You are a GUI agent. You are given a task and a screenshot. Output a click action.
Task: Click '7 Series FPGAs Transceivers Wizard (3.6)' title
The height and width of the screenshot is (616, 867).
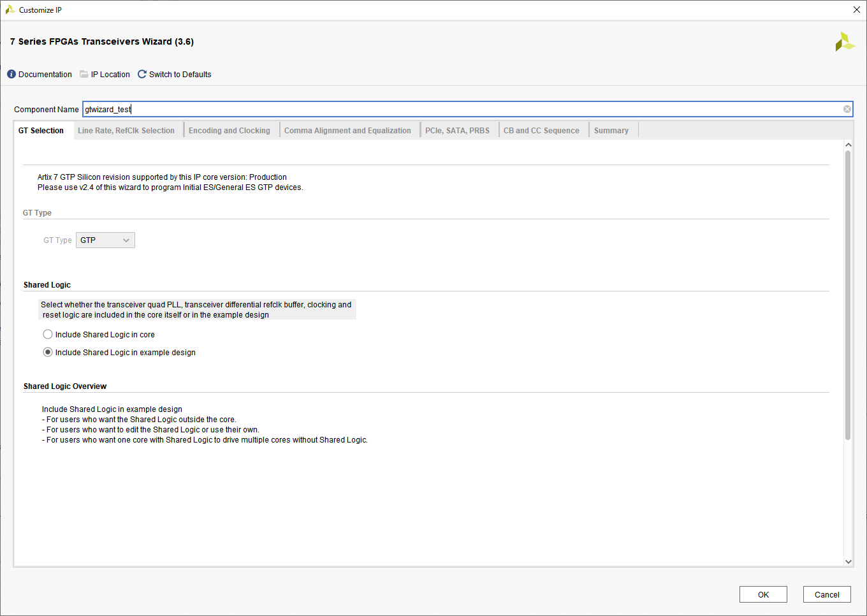[102, 41]
